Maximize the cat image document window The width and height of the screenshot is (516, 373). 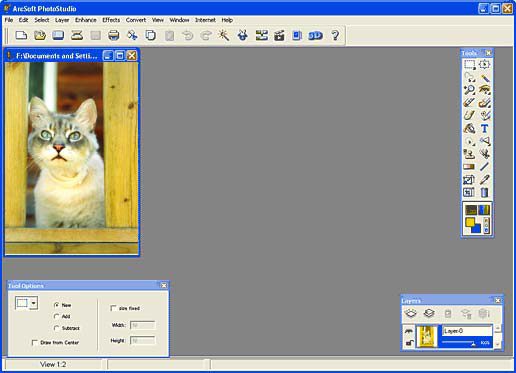click(120, 56)
